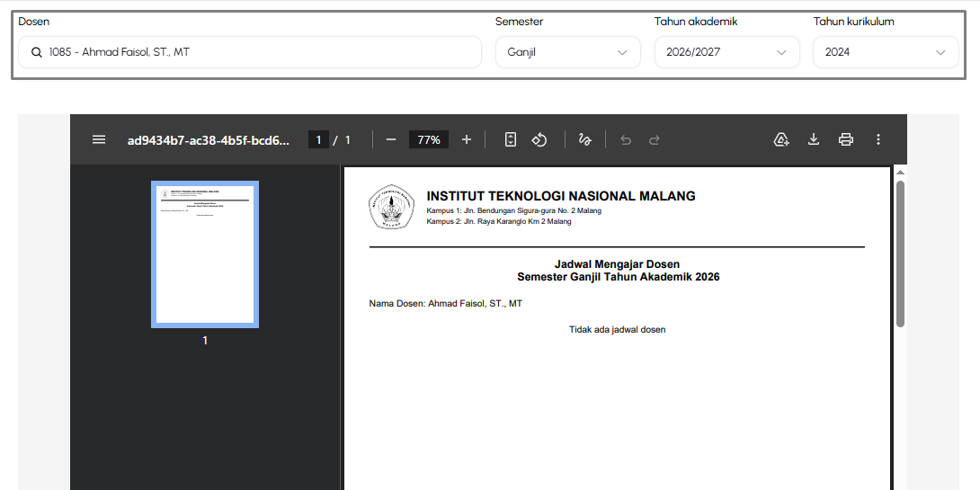Click the PDF vertical scrollbar handle

point(901,254)
